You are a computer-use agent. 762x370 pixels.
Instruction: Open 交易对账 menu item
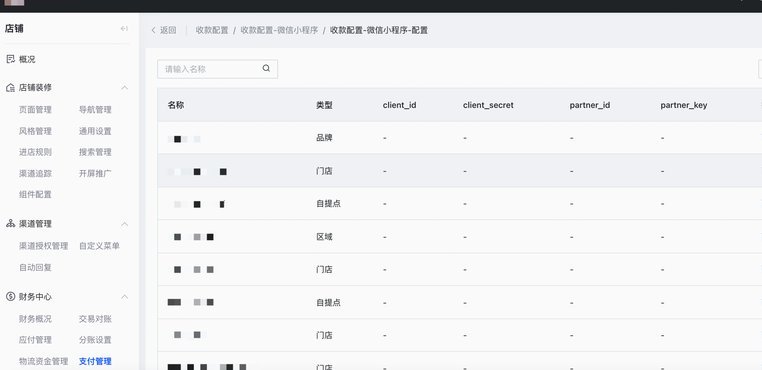coord(95,319)
